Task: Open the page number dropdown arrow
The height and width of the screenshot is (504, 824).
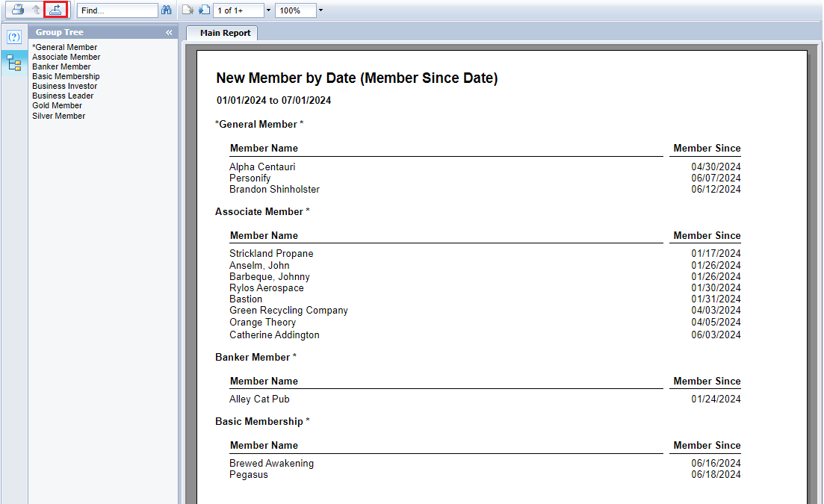Action: pos(268,10)
